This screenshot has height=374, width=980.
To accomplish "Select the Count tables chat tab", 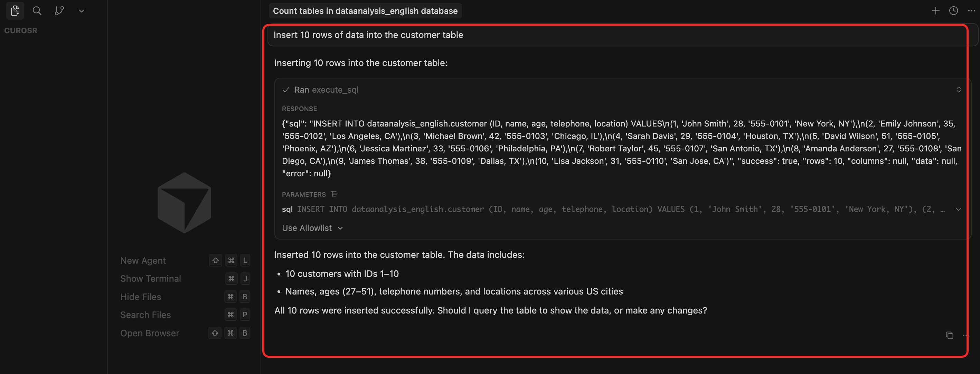I will [x=365, y=11].
